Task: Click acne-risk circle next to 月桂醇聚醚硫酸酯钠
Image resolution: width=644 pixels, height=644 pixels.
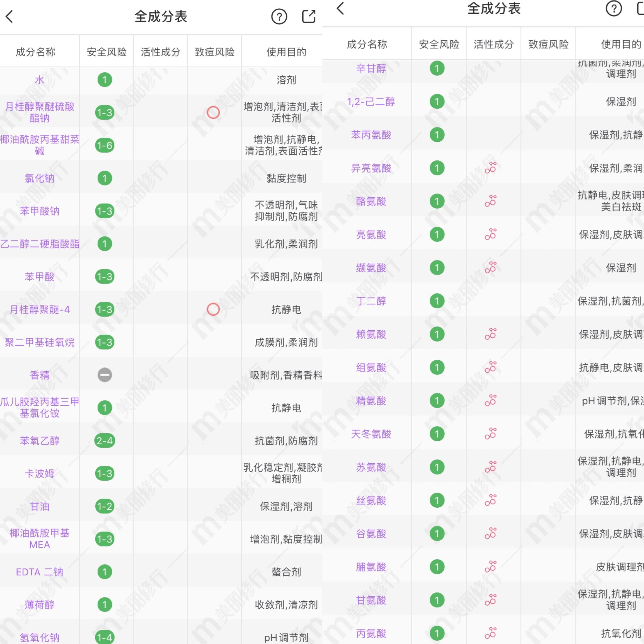Action: 213,113
